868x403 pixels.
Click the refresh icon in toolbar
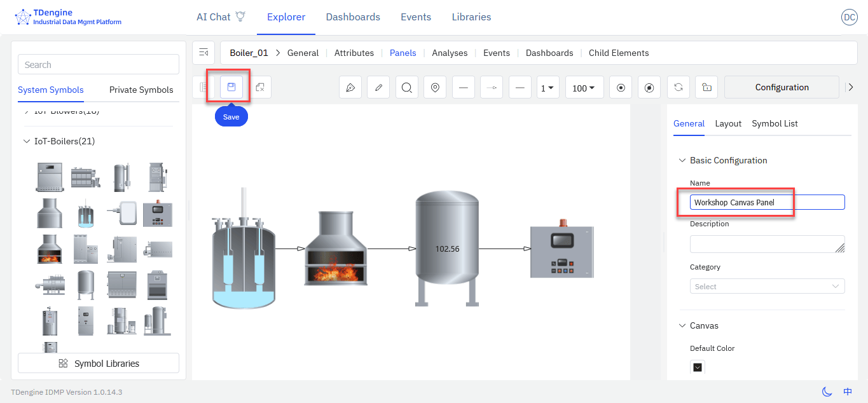tap(679, 88)
